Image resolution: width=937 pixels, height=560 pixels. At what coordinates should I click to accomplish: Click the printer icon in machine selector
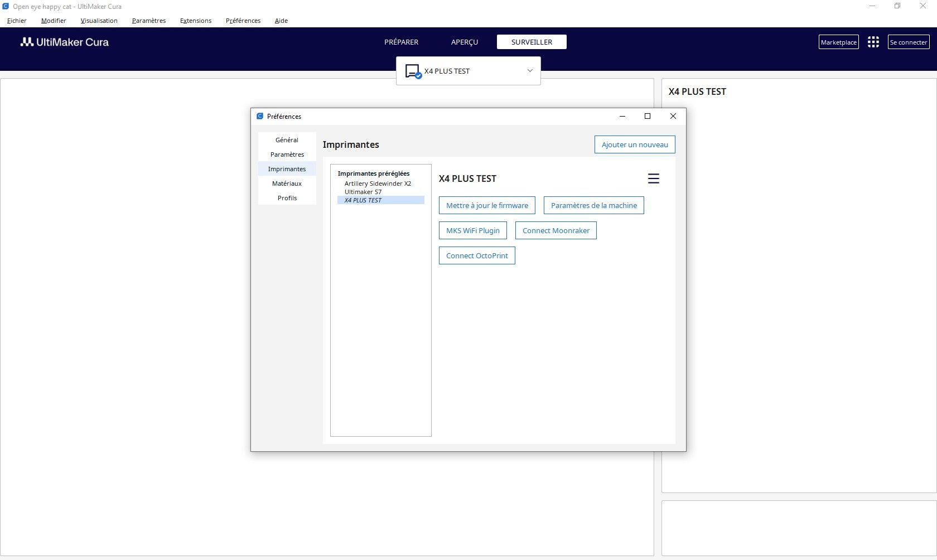pyautogui.click(x=413, y=71)
